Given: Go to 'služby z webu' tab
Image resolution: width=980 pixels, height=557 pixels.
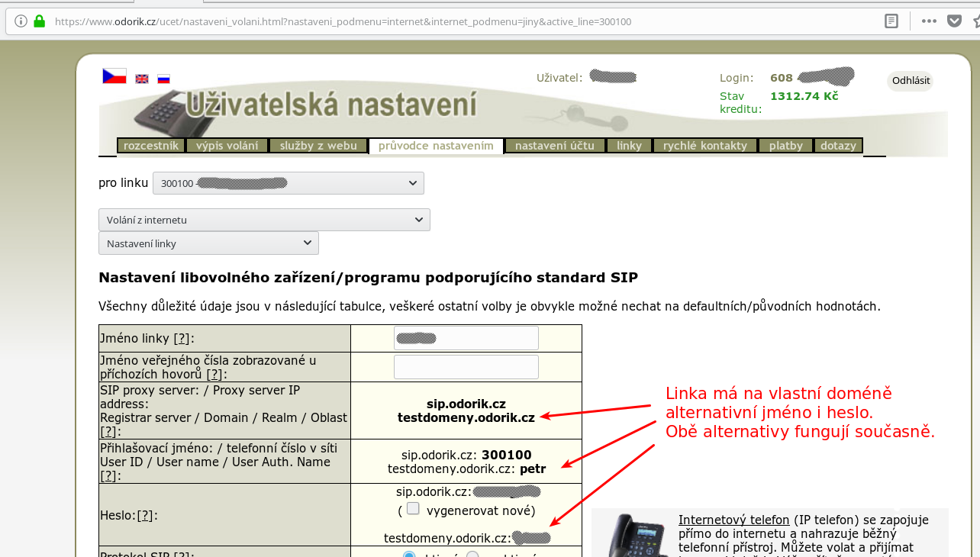Looking at the screenshot, I should [318, 146].
